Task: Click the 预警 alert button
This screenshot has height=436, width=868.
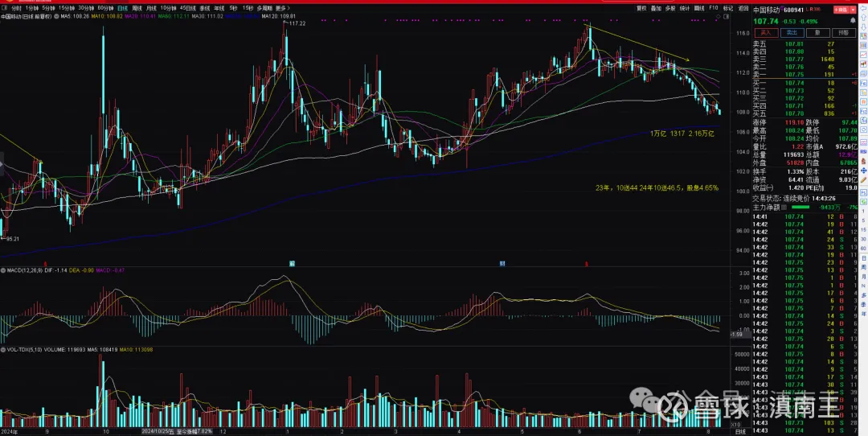Action: coord(844,33)
